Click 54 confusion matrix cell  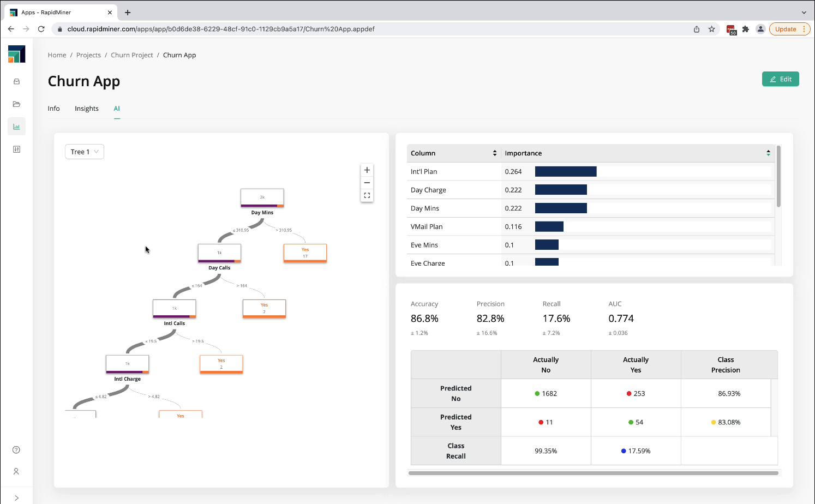coord(636,422)
